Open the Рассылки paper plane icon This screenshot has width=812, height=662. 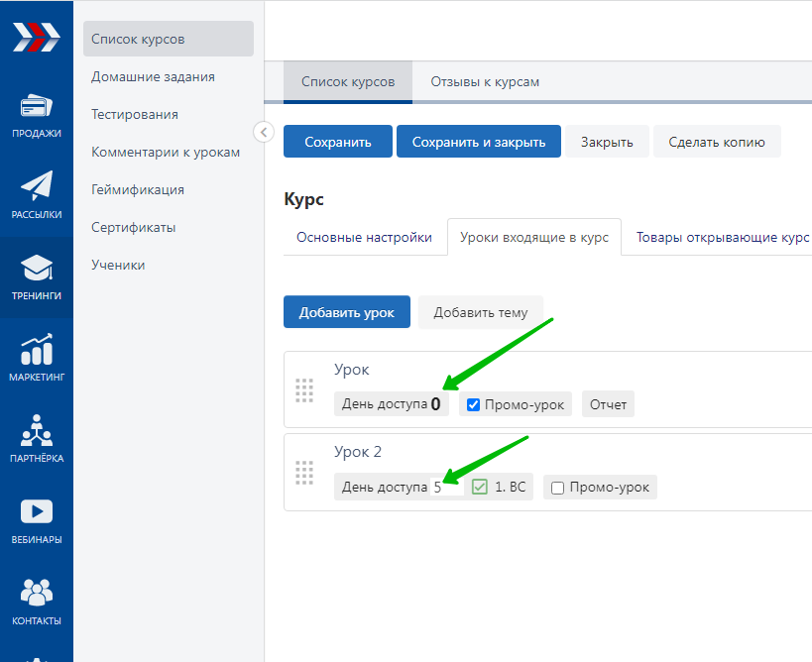pos(37,187)
